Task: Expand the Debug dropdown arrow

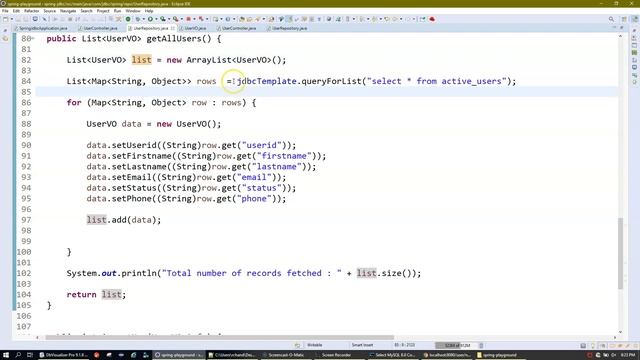Action: coord(144,19)
